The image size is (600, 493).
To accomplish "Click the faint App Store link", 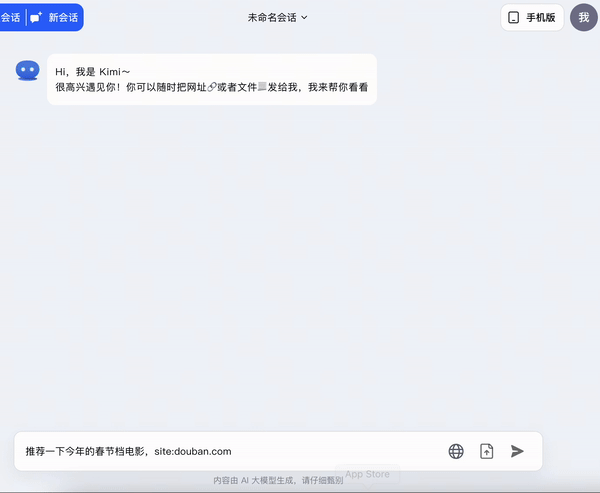I will (x=367, y=474).
